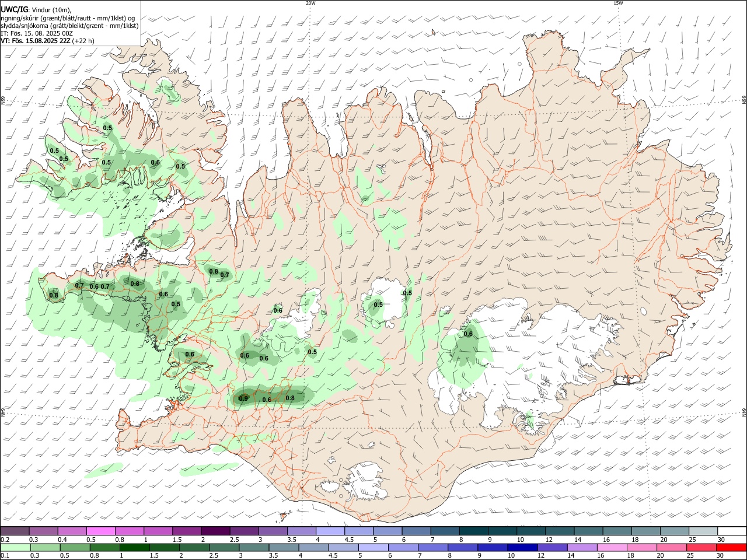Select the top-row light blue swatch between 4 and 4.5

[330, 531]
